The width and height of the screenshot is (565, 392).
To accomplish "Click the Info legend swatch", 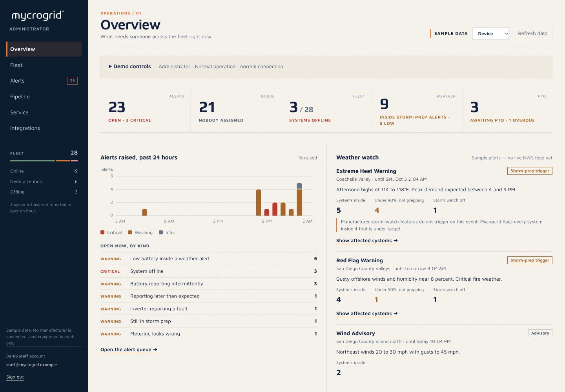I will click(161, 232).
